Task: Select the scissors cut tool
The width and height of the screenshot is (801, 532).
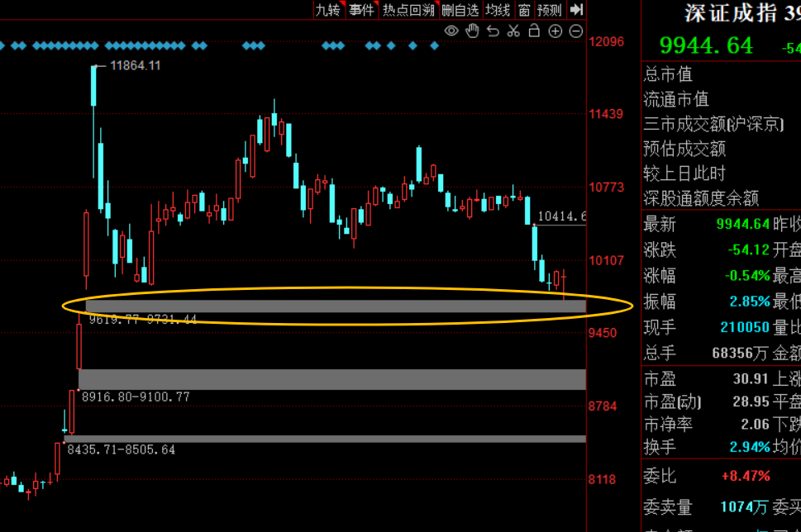Action: point(513,31)
